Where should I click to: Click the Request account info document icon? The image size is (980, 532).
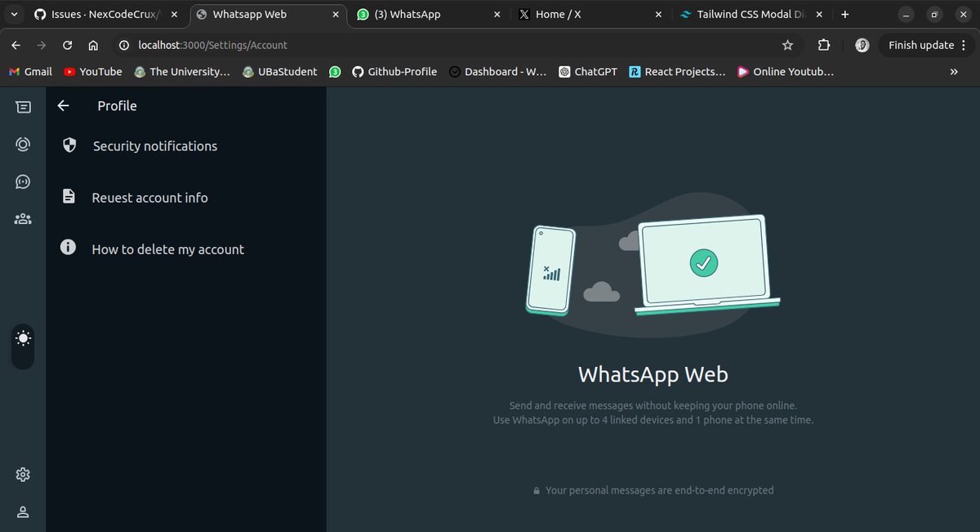click(x=69, y=195)
